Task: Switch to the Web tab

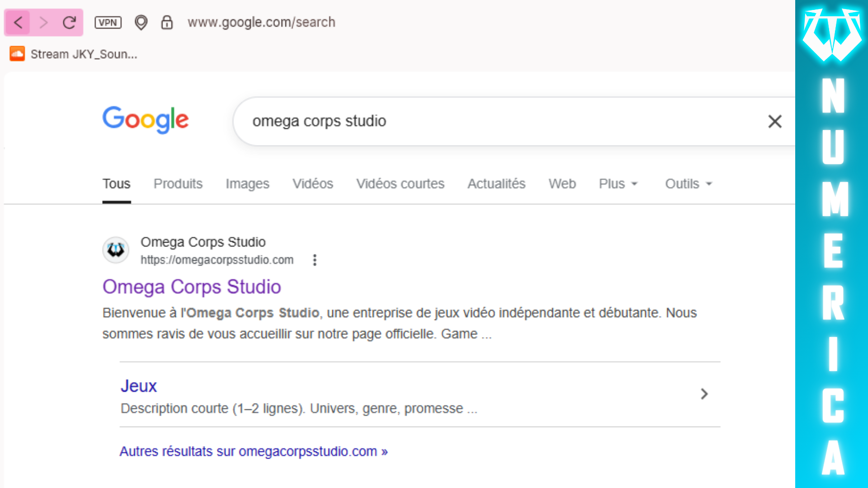Action: (562, 184)
